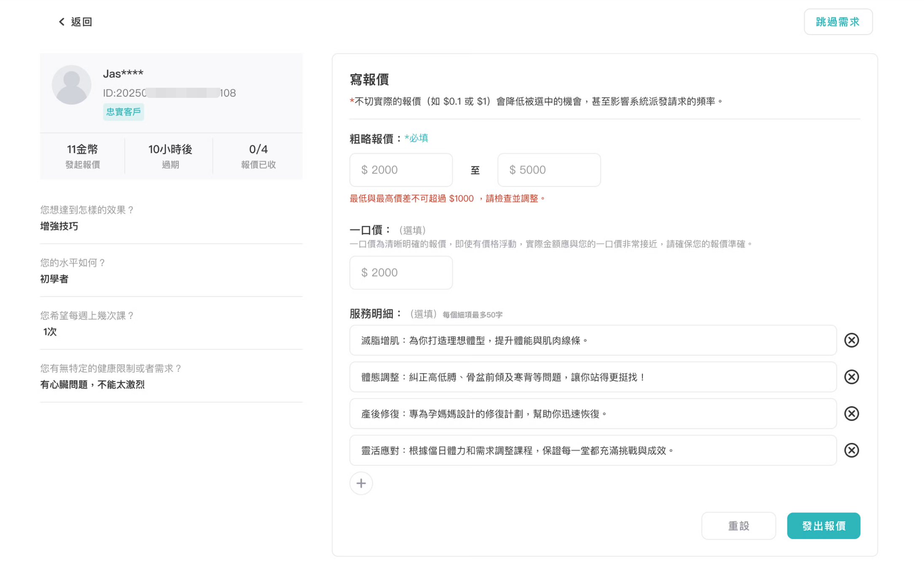
Task: Focus the minimum price field $ 2000
Action: [x=401, y=170]
